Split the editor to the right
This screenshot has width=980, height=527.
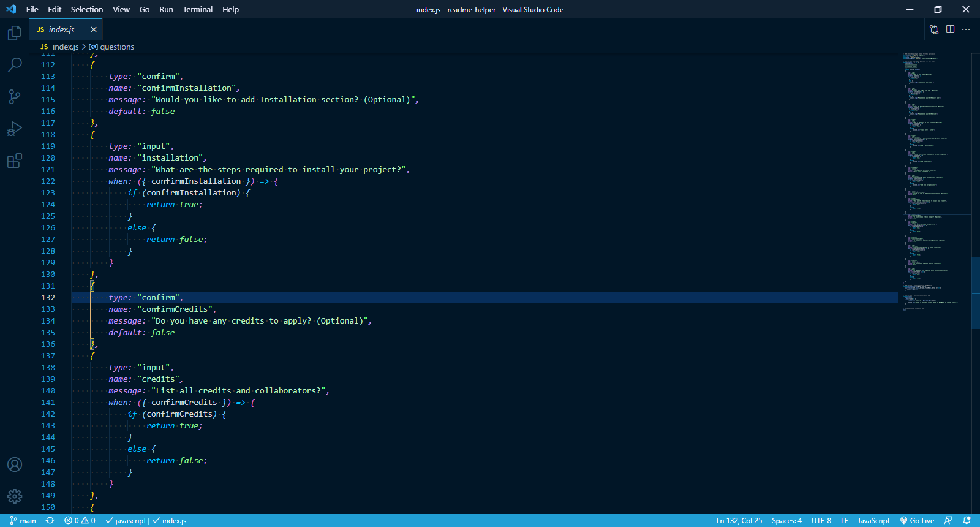(x=950, y=29)
